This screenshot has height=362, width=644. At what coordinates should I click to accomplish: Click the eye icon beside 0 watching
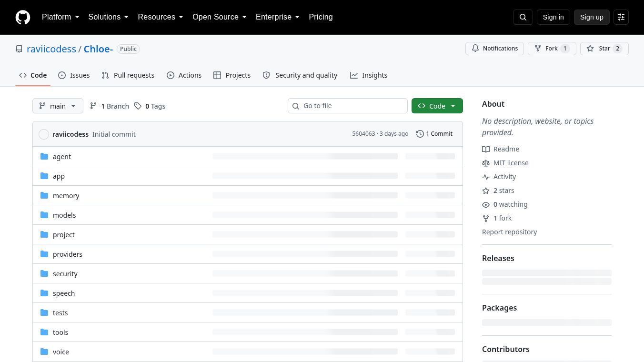tap(486, 204)
